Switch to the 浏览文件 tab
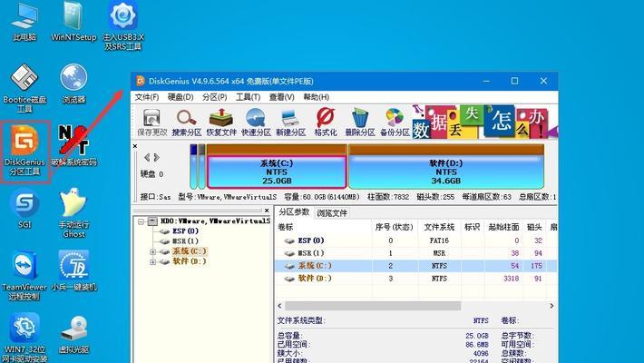The width and height of the screenshot is (644, 363). tap(332, 213)
